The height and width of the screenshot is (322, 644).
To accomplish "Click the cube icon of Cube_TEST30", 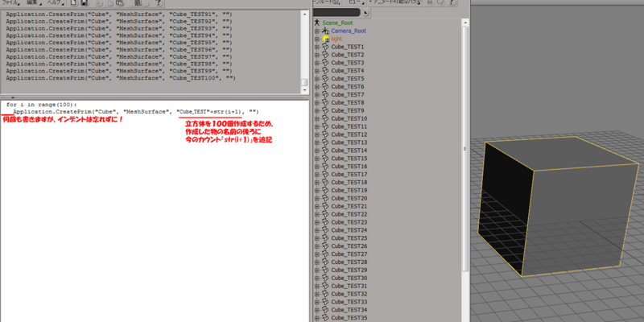I will [x=325, y=278].
